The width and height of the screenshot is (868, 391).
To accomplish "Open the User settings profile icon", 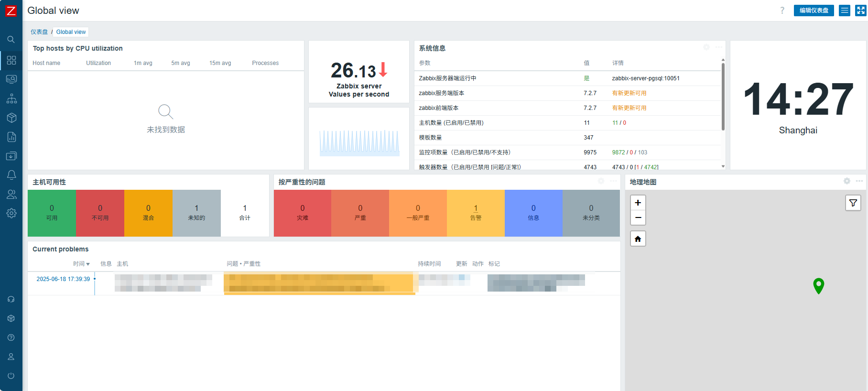I will coord(11,357).
